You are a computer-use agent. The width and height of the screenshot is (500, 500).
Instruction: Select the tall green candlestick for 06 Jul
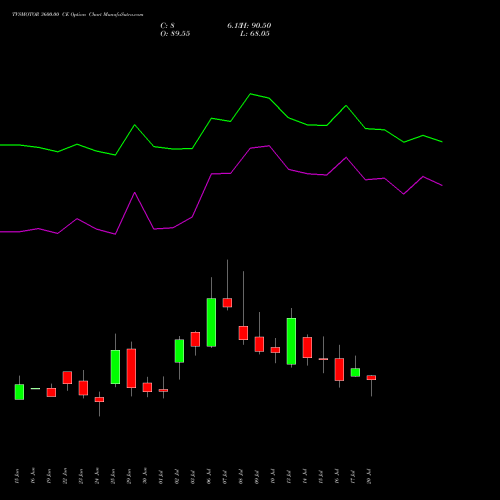click(x=211, y=322)
